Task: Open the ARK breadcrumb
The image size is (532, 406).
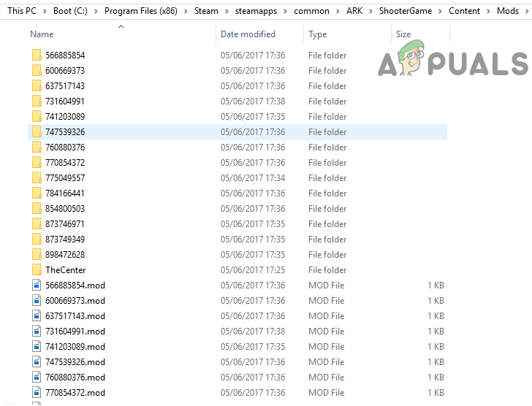Action: (354, 11)
